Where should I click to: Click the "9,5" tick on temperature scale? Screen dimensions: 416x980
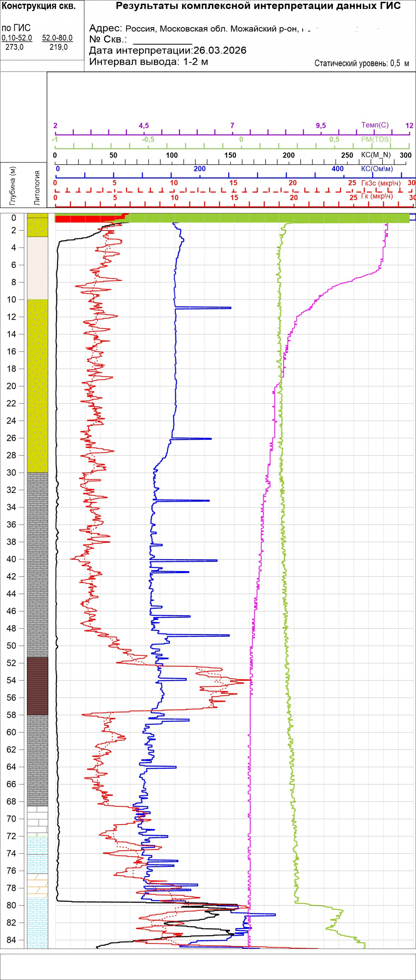(x=321, y=126)
